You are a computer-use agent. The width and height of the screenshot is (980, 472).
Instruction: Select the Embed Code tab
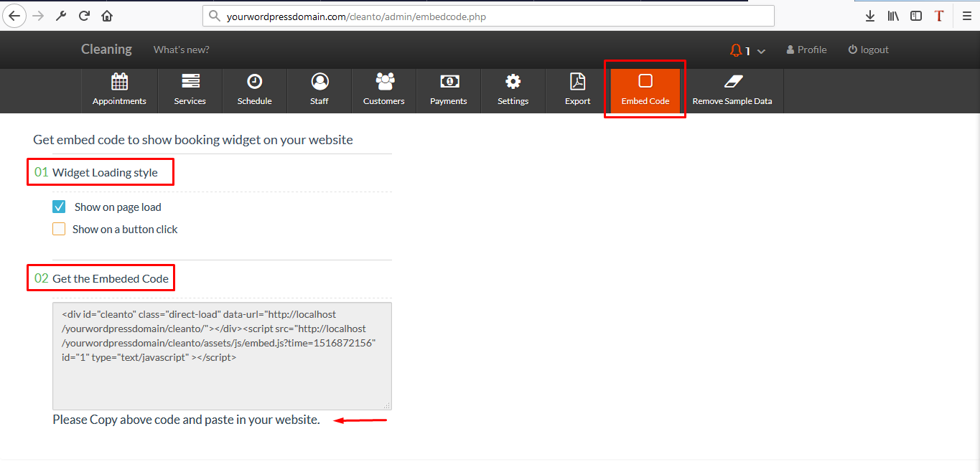click(645, 91)
